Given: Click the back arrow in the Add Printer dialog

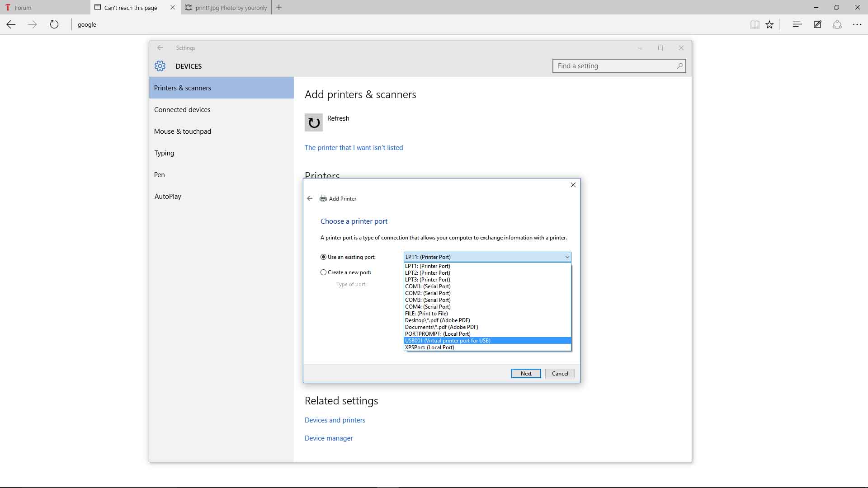Looking at the screenshot, I should point(310,198).
